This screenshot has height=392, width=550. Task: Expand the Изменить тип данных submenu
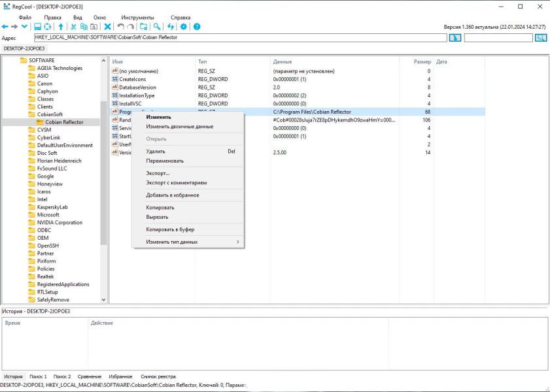pos(188,242)
